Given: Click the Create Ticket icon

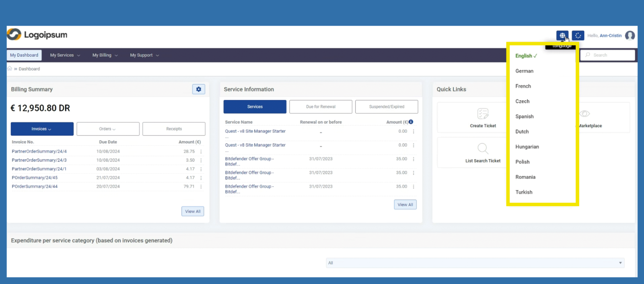Looking at the screenshot, I should click(x=483, y=114).
